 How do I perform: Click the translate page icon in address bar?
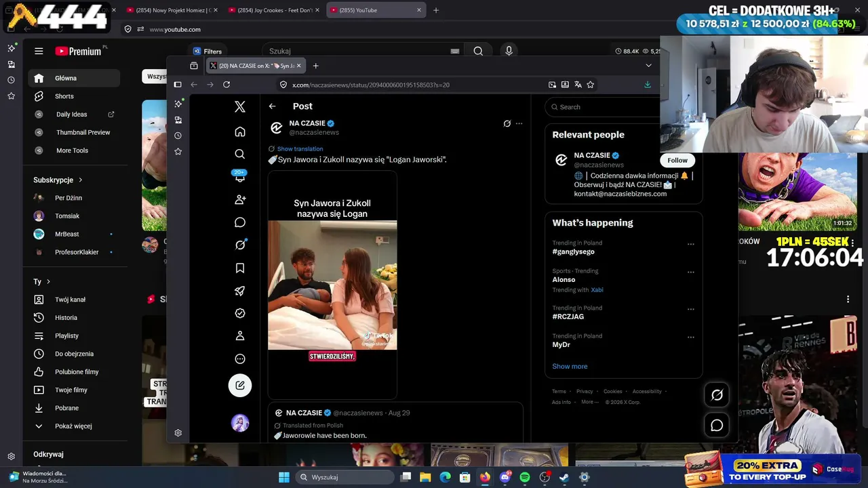(x=578, y=85)
